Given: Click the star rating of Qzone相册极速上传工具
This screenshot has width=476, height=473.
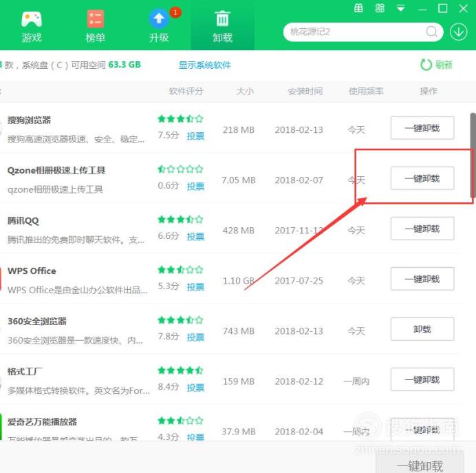Looking at the screenshot, I should [x=180, y=169].
